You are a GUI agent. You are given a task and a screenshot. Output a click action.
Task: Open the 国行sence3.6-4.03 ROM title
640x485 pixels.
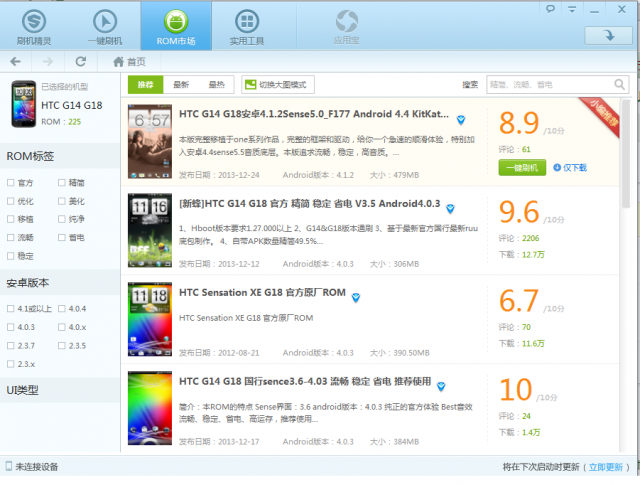pos(305,381)
